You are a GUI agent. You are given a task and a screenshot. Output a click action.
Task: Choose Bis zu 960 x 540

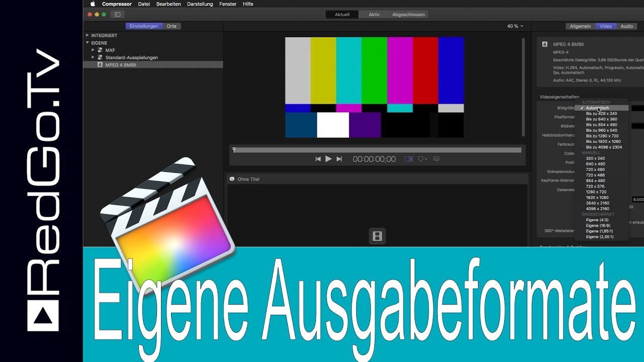[602, 130]
